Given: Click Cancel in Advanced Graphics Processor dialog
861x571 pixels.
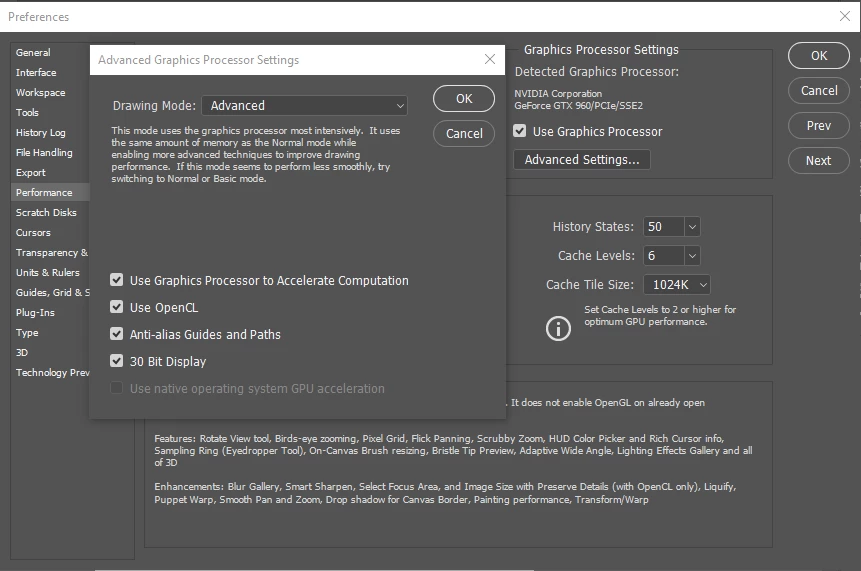Looking at the screenshot, I should pos(464,133).
